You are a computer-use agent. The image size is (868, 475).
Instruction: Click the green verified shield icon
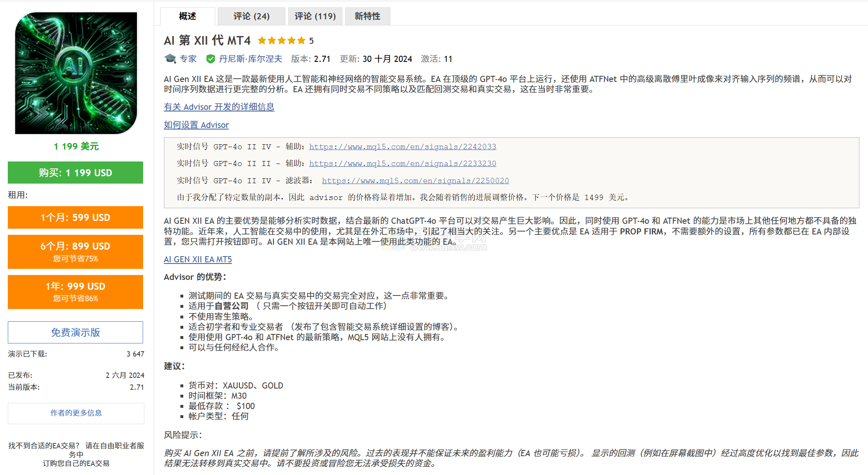tap(210, 59)
